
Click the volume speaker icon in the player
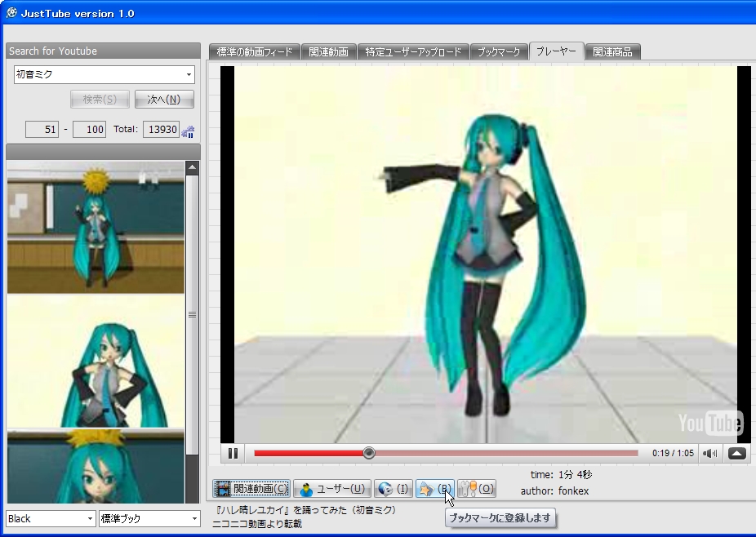coord(709,453)
